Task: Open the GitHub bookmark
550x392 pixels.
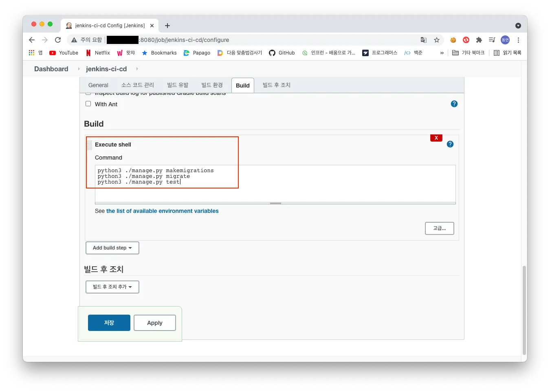Action: click(282, 53)
